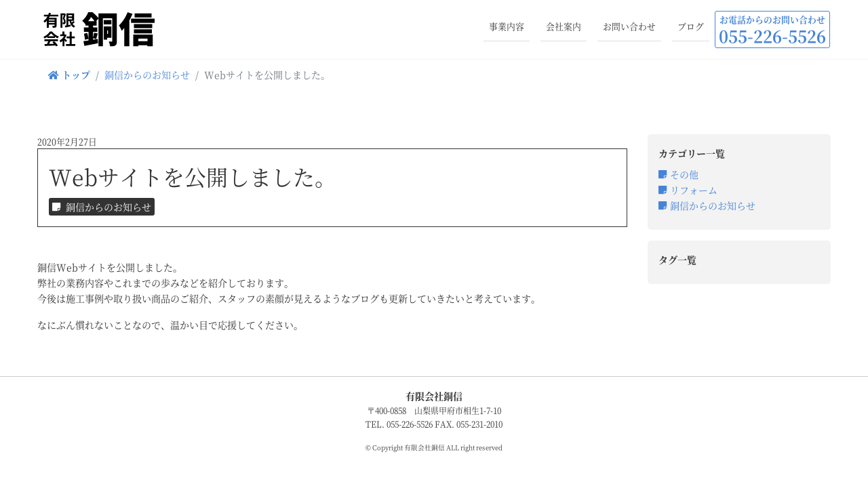The width and height of the screenshot is (868, 488).
Task: Select the リフォーム category link
Action: coord(693,190)
